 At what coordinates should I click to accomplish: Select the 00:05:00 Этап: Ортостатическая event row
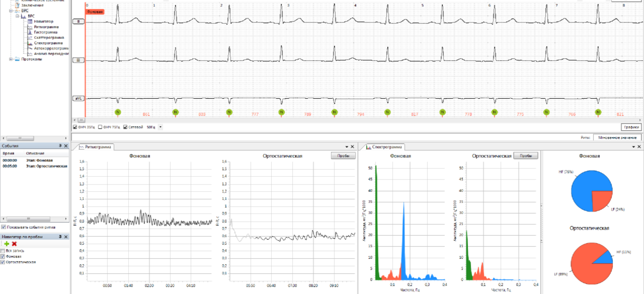click(35, 166)
